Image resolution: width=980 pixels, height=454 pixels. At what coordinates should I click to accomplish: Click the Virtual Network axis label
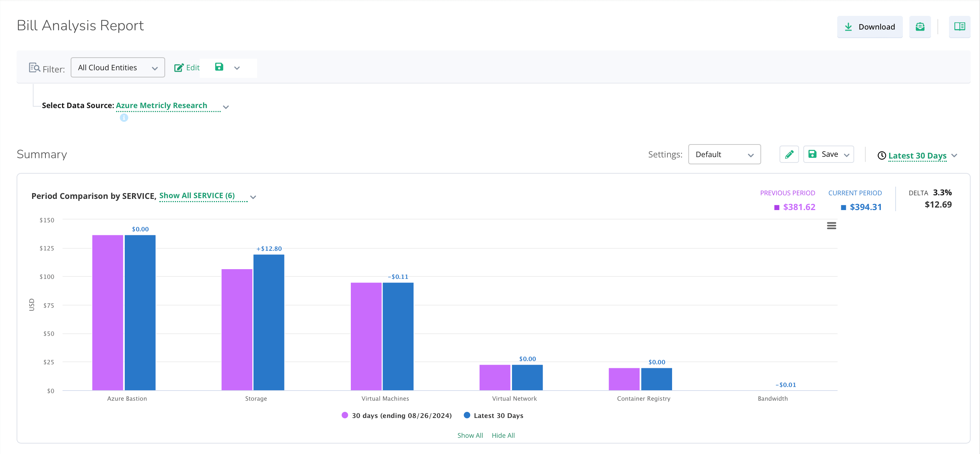coord(515,399)
